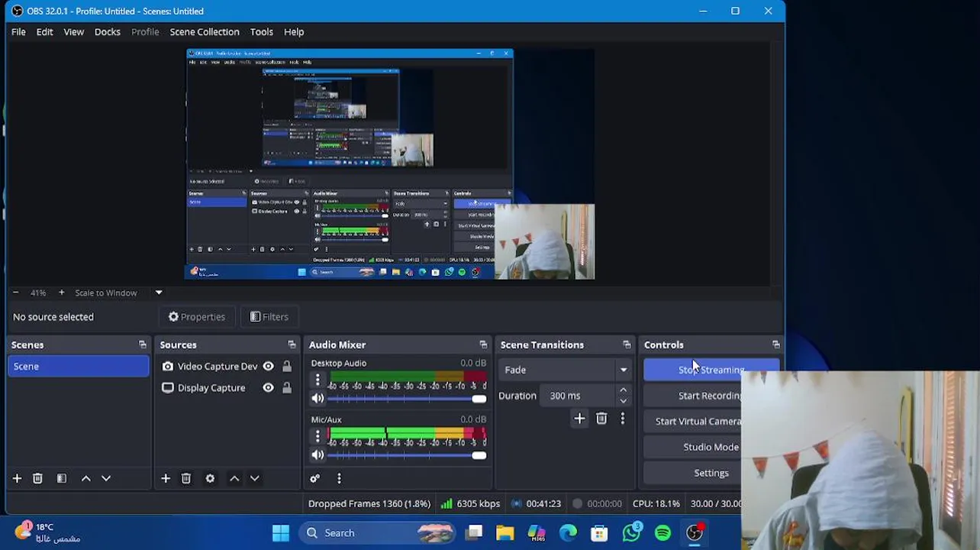
Task: Hide the Display Capture source with the eye
Action: tap(268, 388)
